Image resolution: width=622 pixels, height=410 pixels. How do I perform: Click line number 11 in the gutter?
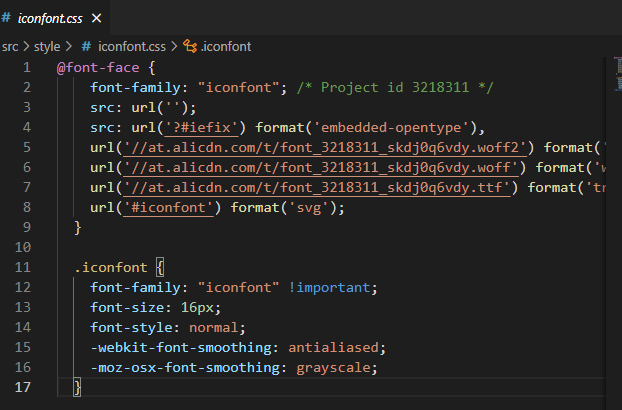coord(23,268)
